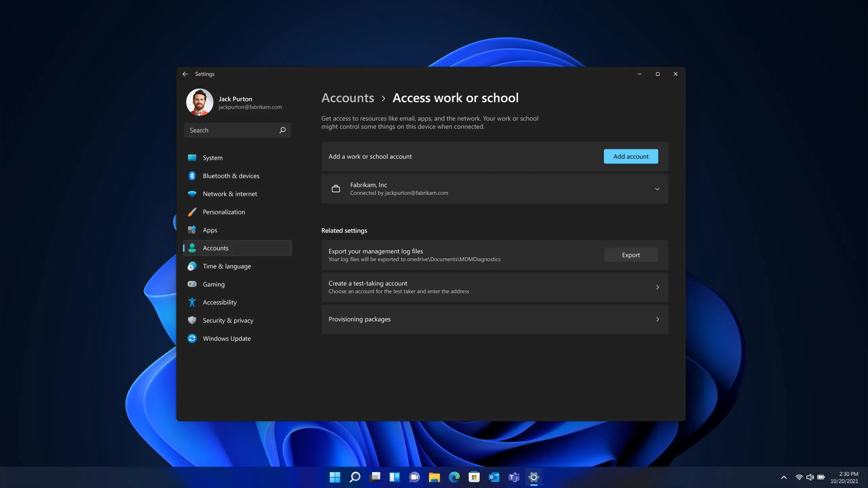Image resolution: width=868 pixels, height=488 pixels.
Task: Switch to Personalization settings
Action: point(223,212)
